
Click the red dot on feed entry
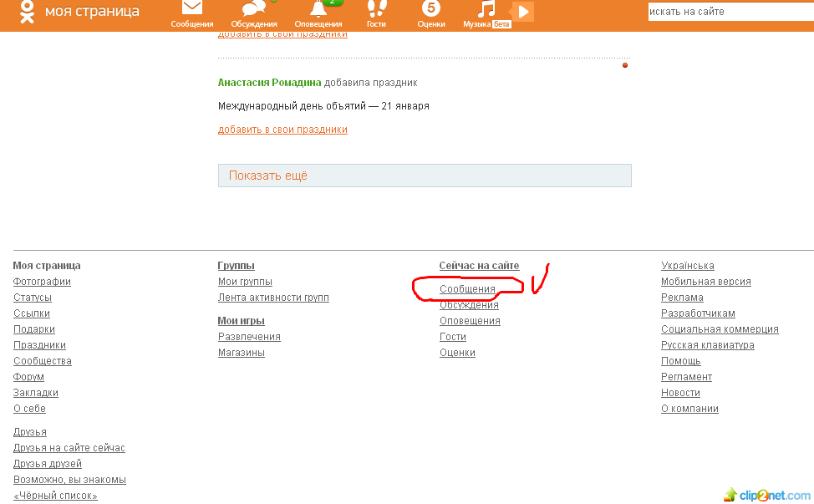(x=625, y=65)
